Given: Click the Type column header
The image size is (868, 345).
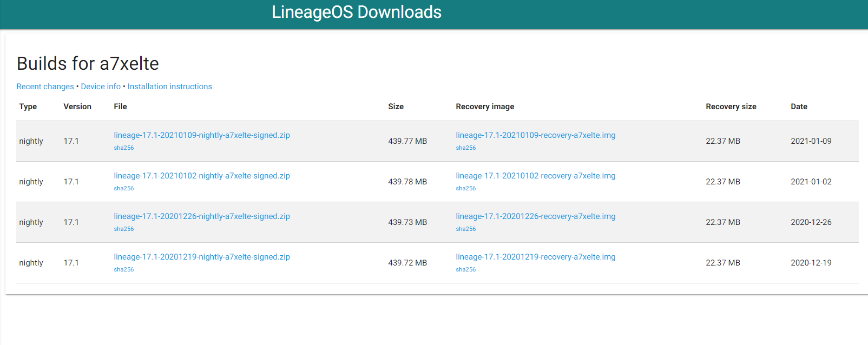Looking at the screenshot, I should point(28,107).
